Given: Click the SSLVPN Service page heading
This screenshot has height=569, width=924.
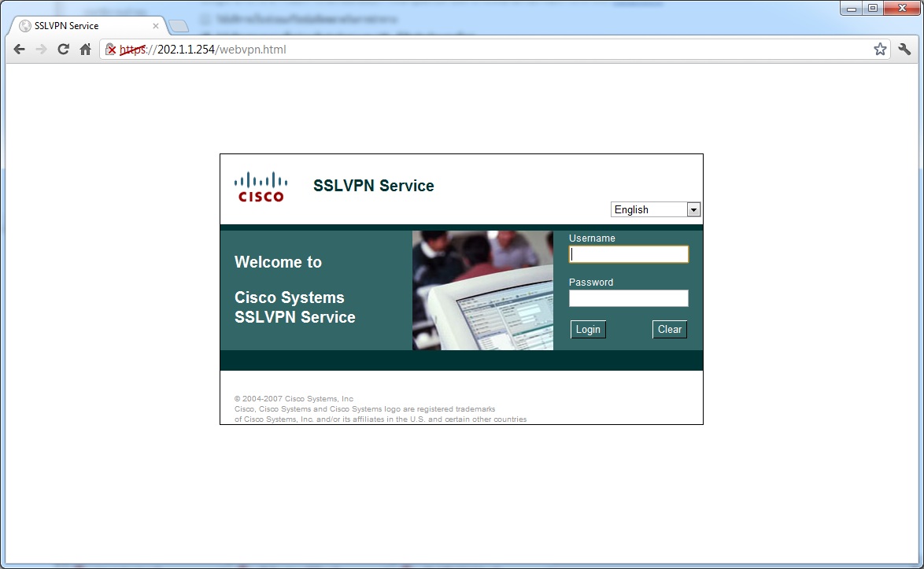Looking at the screenshot, I should [374, 186].
